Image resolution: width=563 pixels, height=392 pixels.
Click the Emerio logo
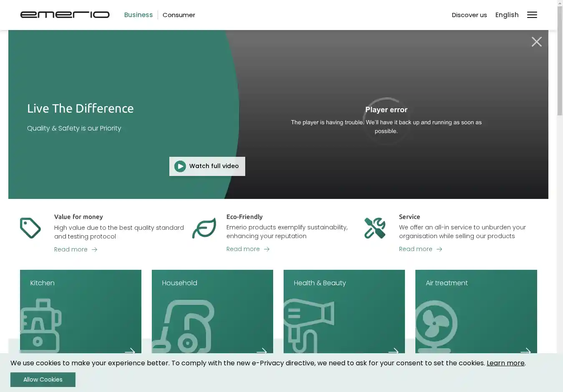click(65, 15)
